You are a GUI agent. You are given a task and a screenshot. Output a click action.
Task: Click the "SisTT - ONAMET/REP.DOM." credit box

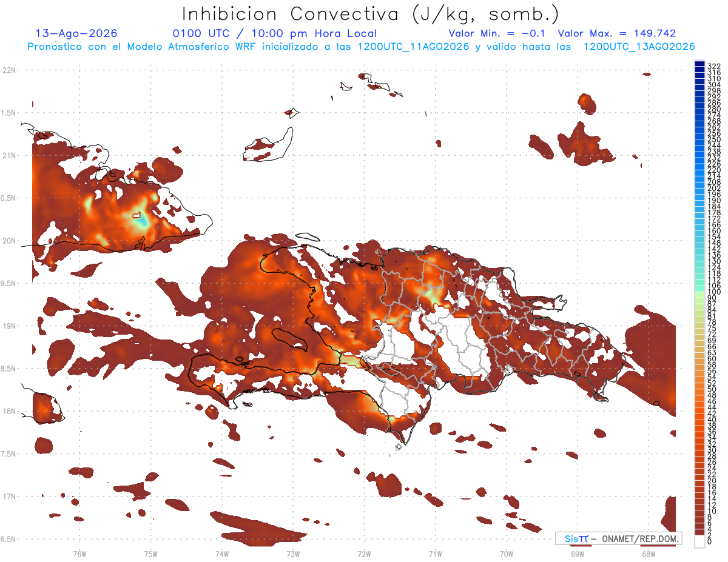pyautogui.click(x=618, y=538)
